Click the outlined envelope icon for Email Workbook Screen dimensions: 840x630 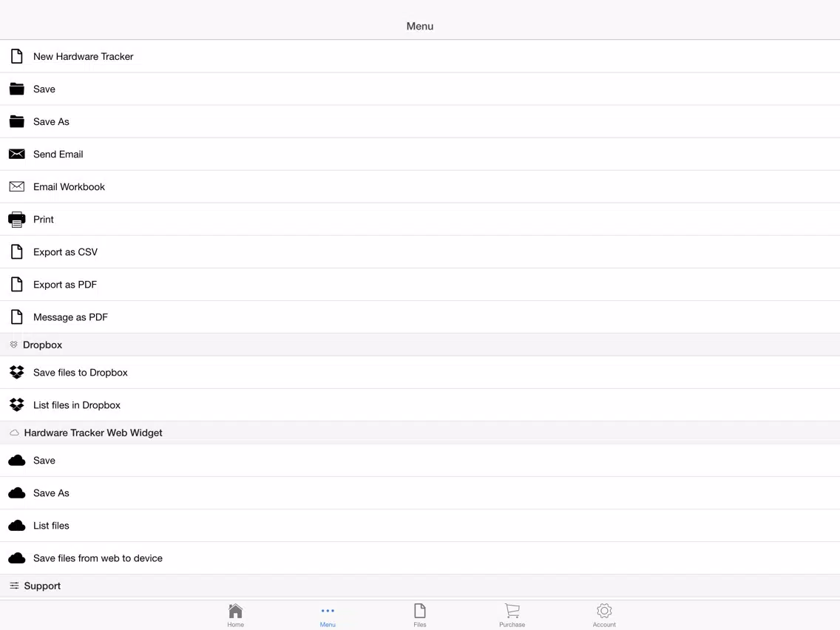16,186
